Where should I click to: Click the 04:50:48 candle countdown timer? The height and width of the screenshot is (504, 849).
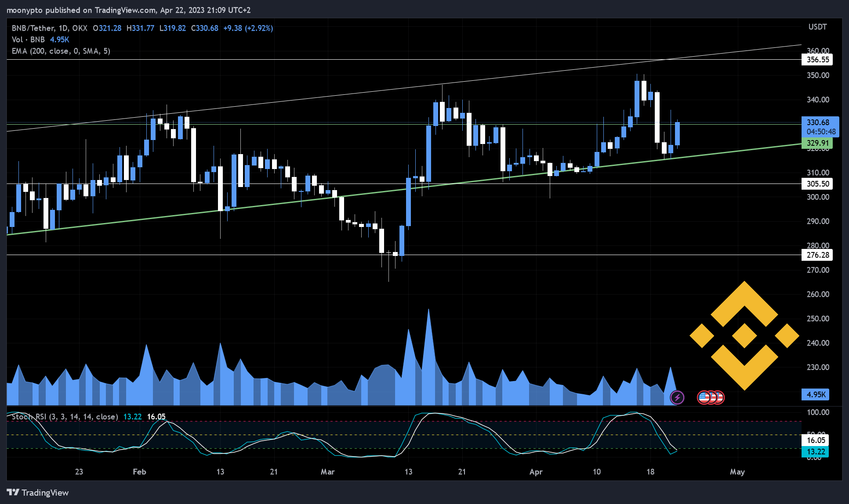click(821, 132)
